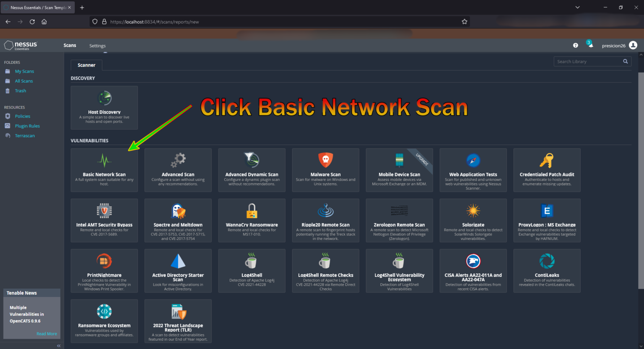View notifications via the bell icon

coord(590,44)
